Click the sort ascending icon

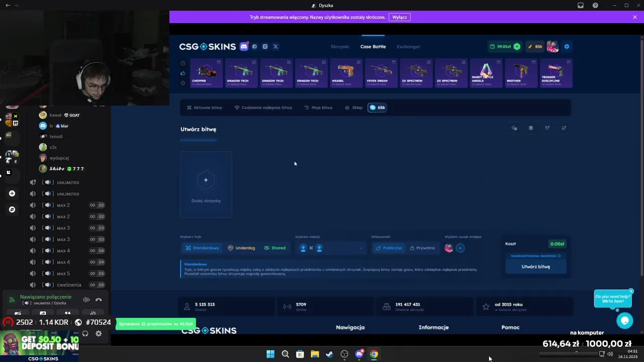[x=547, y=128]
